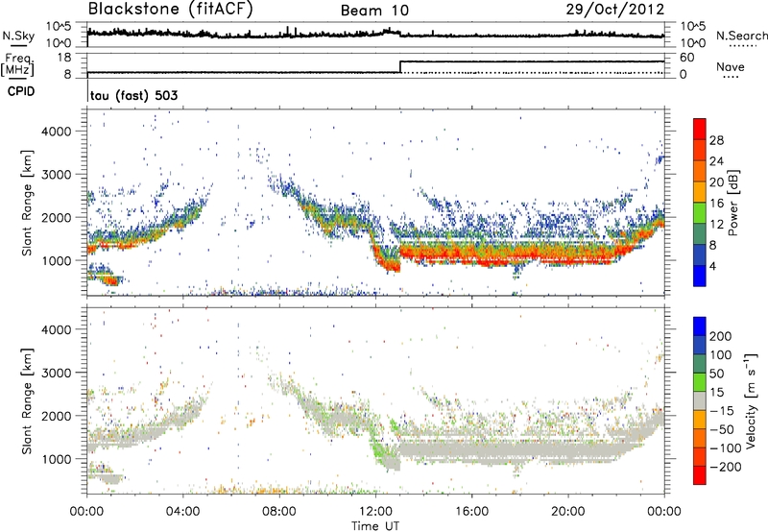This screenshot has height=532, width=768.
Task: Click the red bottom of the velocity colorbar
Action: tap(700, 475)
